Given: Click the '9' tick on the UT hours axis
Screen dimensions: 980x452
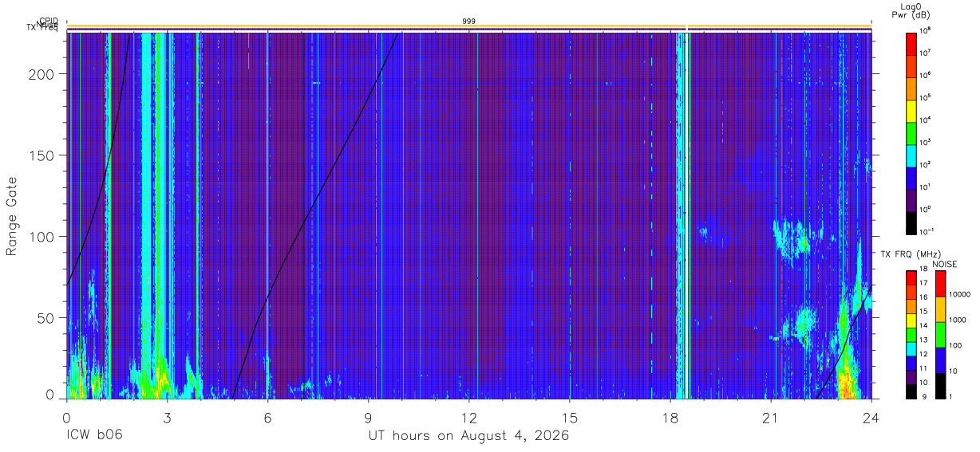Looking at the screenshot, I should pyautogui.click(x=369, y=417).
